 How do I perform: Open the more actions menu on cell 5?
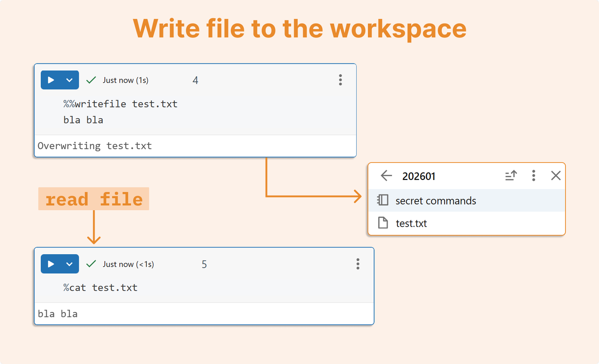[x=358, y=264]
